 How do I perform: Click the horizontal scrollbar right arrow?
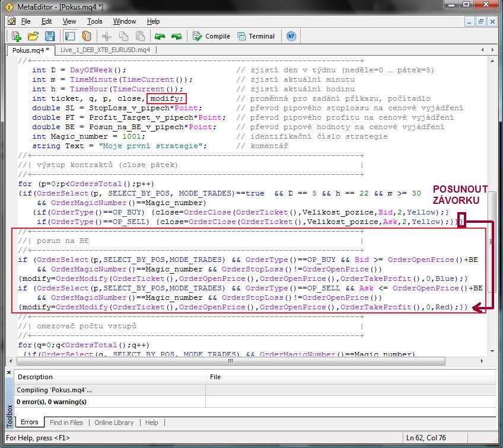482,361
